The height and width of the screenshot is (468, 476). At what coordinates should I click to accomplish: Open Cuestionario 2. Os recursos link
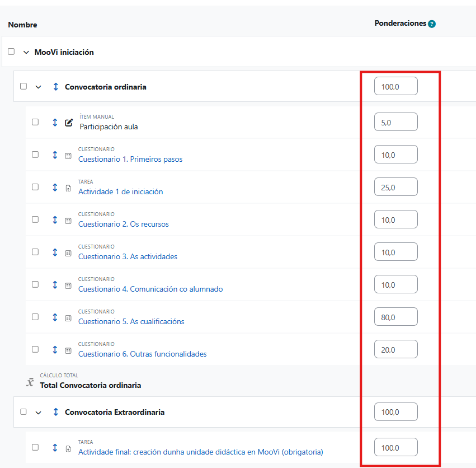pyautogui.click(x=123, y=224)
